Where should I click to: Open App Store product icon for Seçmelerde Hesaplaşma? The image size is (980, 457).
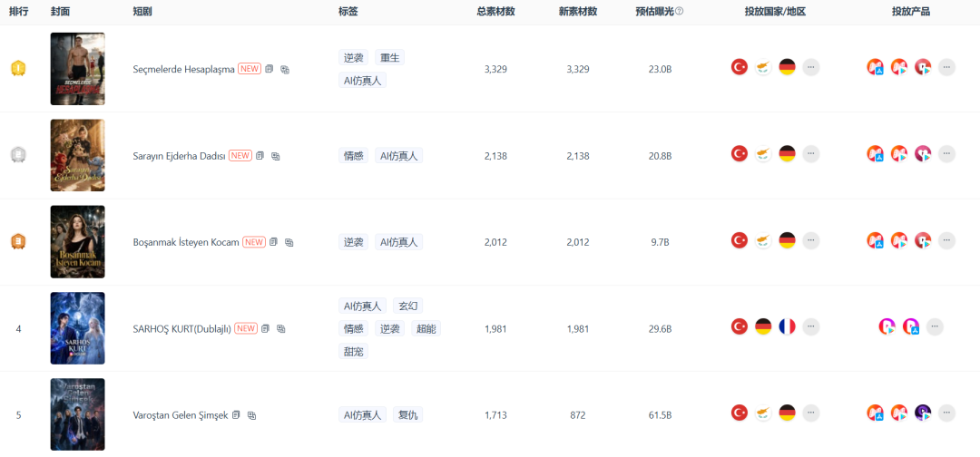[875, 67]
